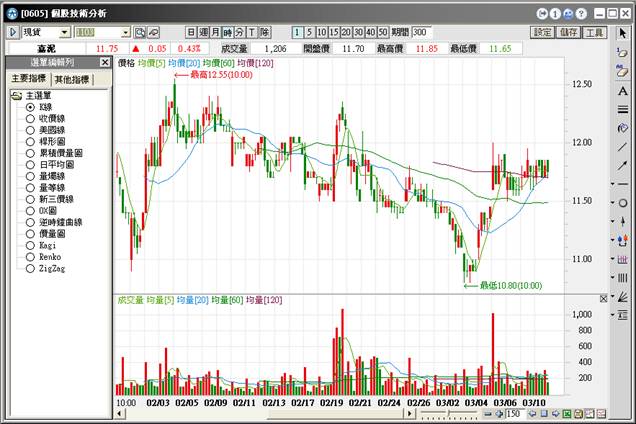Select the circle drawing tool
The width and height of the screenshot is (636, 424).
pos(623,203)
